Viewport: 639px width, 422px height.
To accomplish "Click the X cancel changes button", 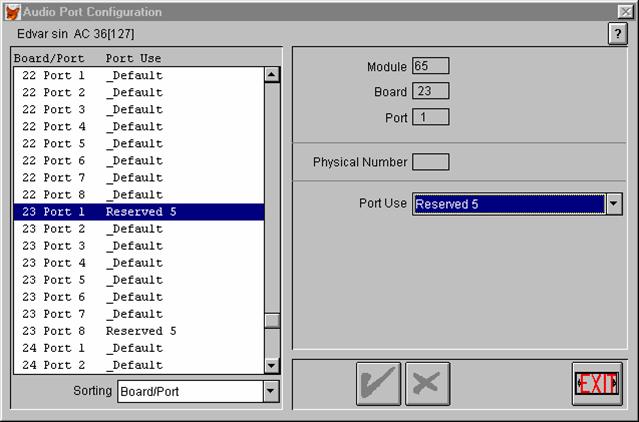I will pyautogui.click(x=428, y=384).
